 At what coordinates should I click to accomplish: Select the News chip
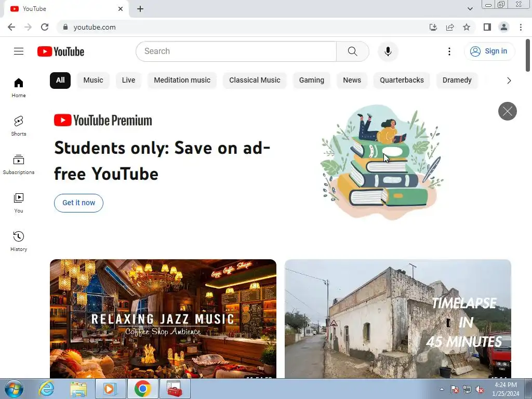point(352,81)
